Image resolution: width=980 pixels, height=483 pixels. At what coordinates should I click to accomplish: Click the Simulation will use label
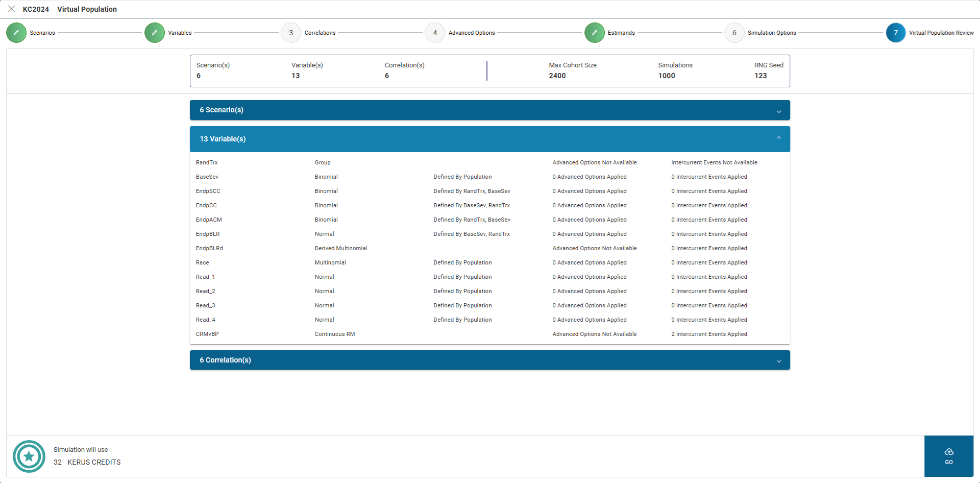pos(81,450)
